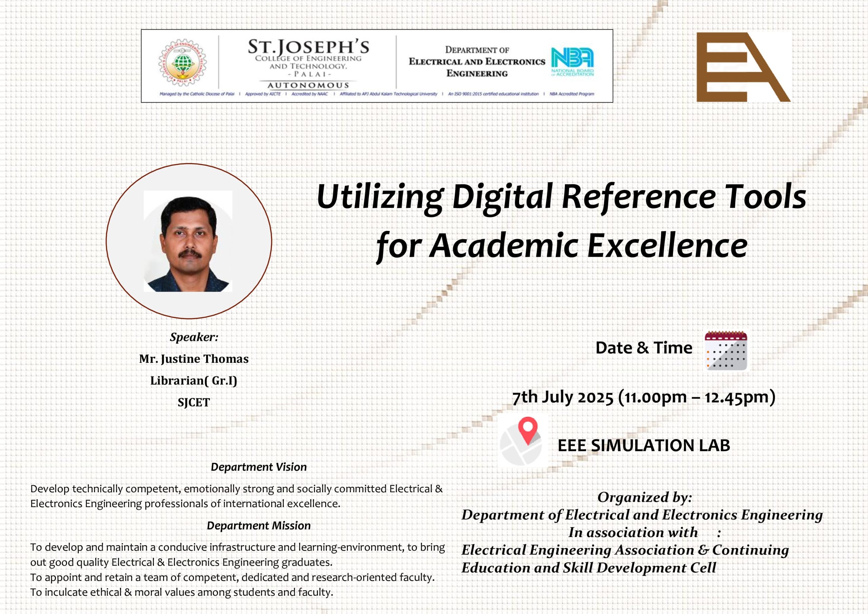Click the Speaker: label

(x=194, y=337)
